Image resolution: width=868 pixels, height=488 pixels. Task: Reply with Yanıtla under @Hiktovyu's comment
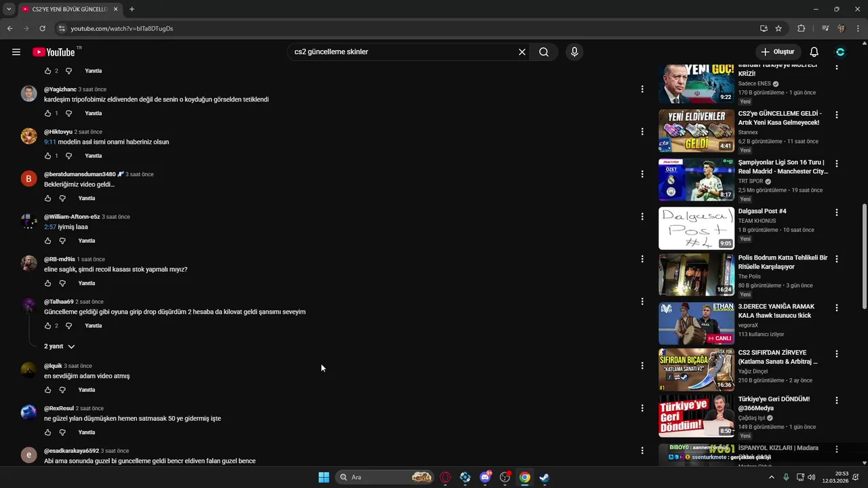[94, 156]
